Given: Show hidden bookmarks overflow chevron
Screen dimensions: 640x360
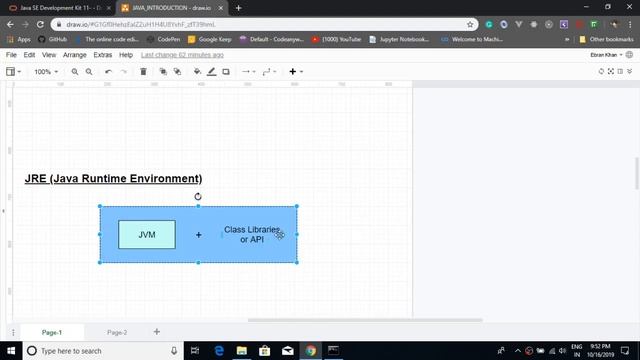Looking at the screenshot, I should (567, 40).
